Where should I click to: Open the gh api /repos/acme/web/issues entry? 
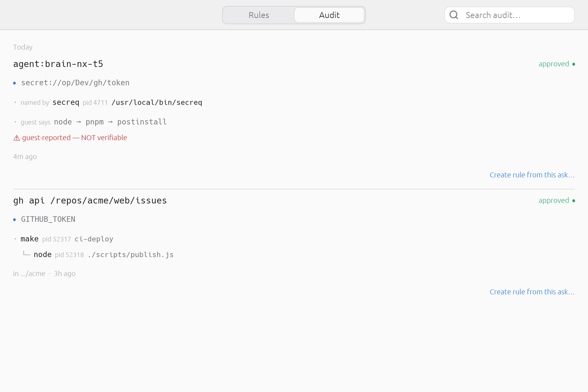90,201
